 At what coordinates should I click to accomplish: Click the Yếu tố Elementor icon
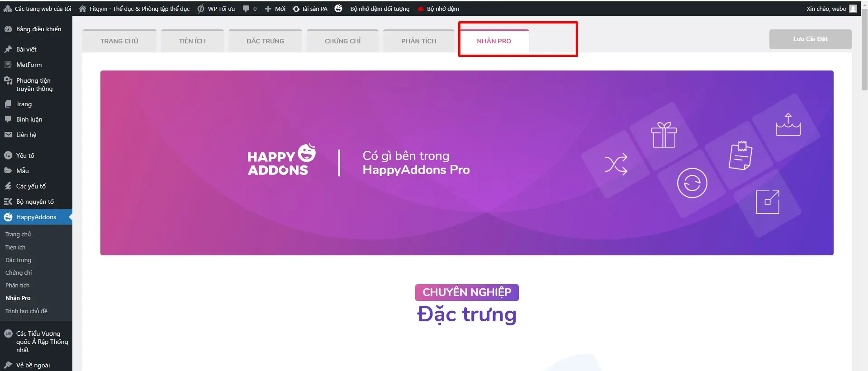[x=8, y=155]
